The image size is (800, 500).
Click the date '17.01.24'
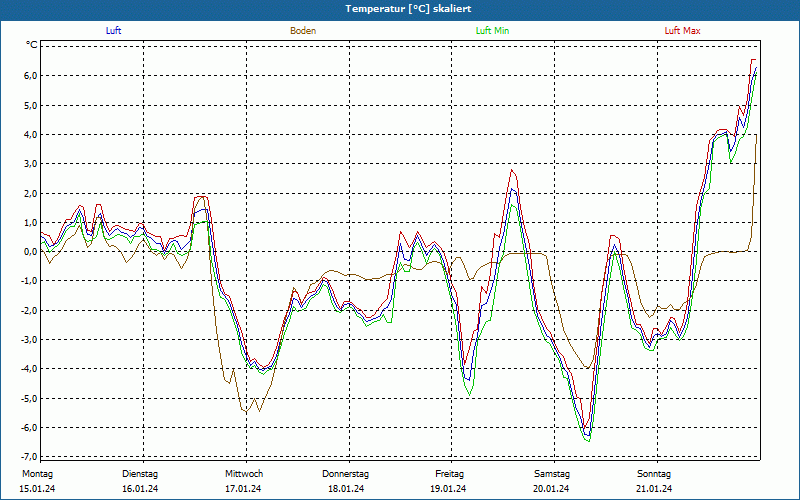(x=243, y=489)
